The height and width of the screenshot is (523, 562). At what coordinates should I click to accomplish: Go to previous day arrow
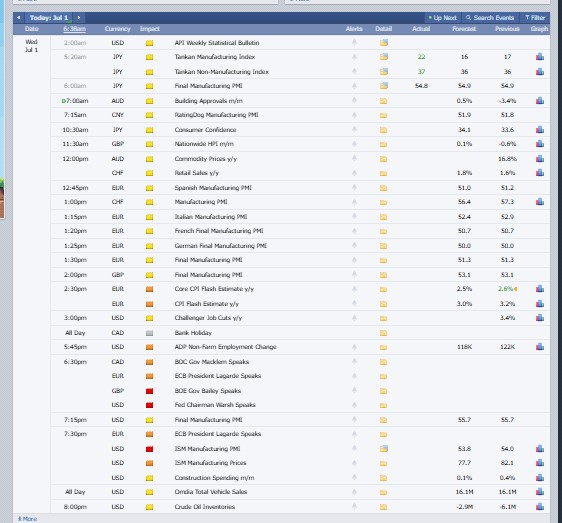point(18,18)
